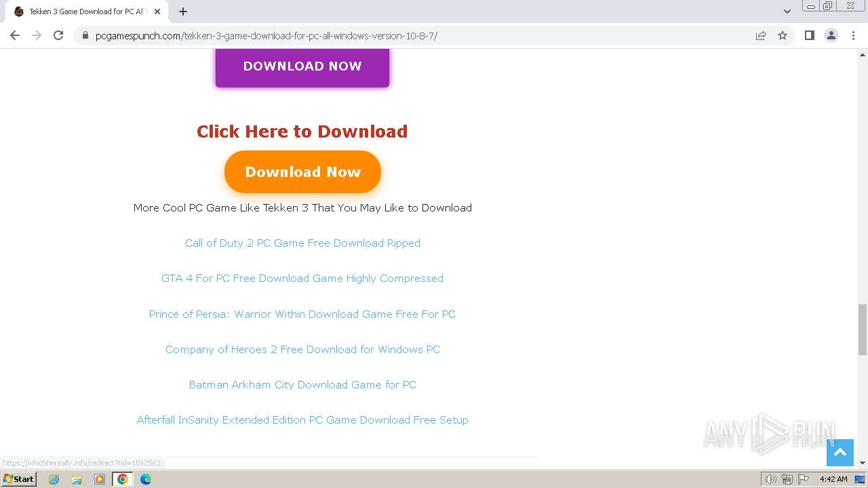
Task: Open the Windows Start menu
Action: pyautogui.click(x=19, y=479)
